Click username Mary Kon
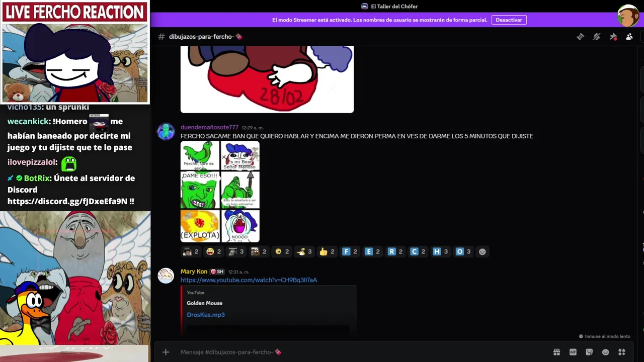644x362 pixels. (x=194, y=271)
